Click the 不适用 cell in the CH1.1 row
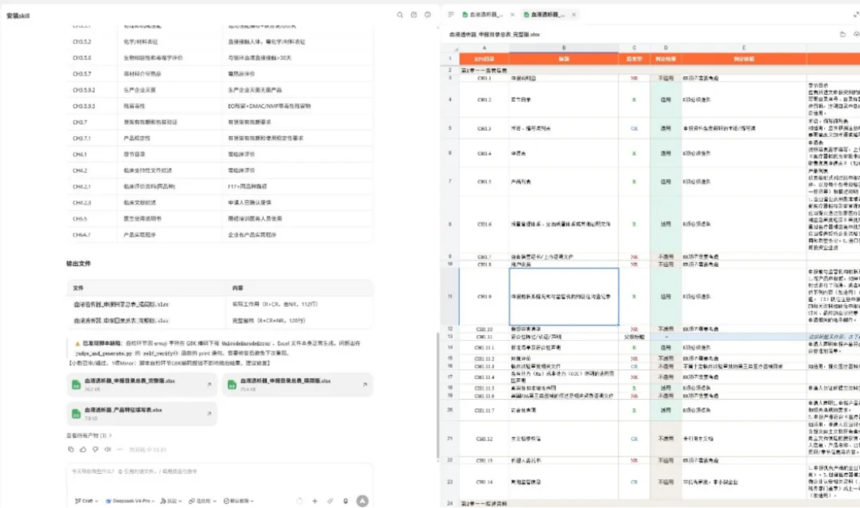 [x=665, y=78]
